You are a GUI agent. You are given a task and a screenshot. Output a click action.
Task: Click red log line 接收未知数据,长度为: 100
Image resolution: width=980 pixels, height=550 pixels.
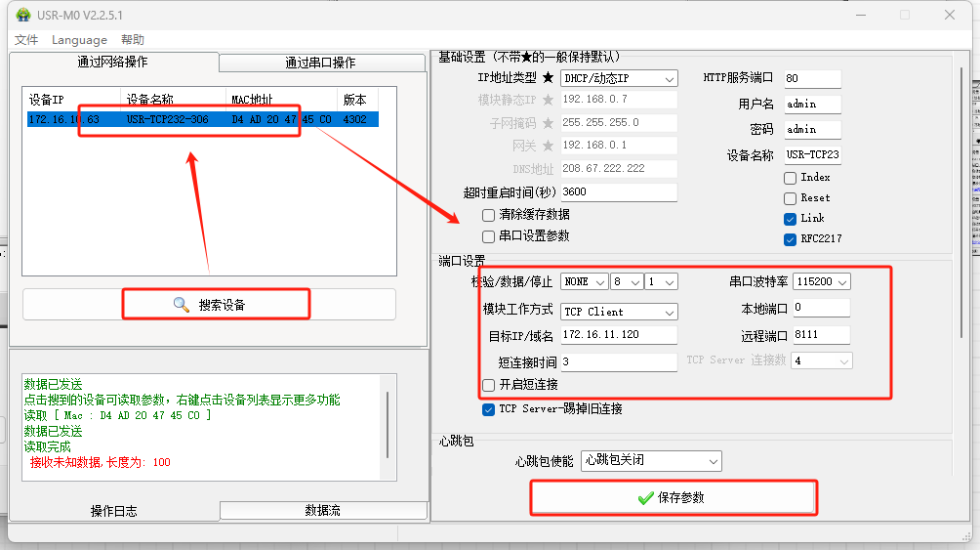pyautogui.click(x=100, y=463)
